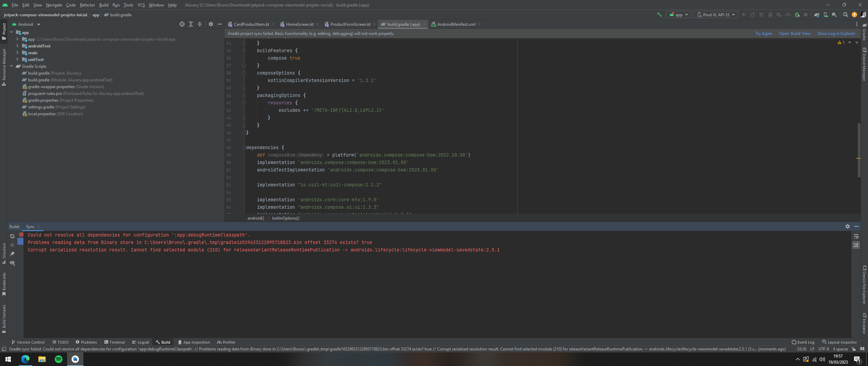Close the Sync build tab
The image size is (868, 366).
tap(38, 227)
